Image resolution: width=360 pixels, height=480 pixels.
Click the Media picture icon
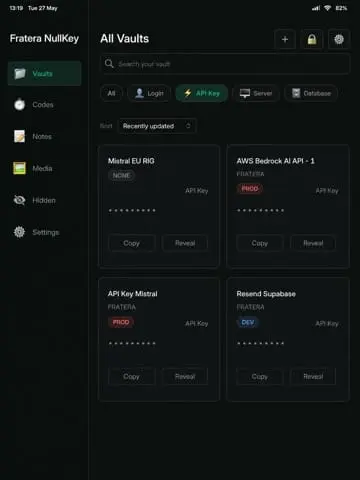point(20,168)
